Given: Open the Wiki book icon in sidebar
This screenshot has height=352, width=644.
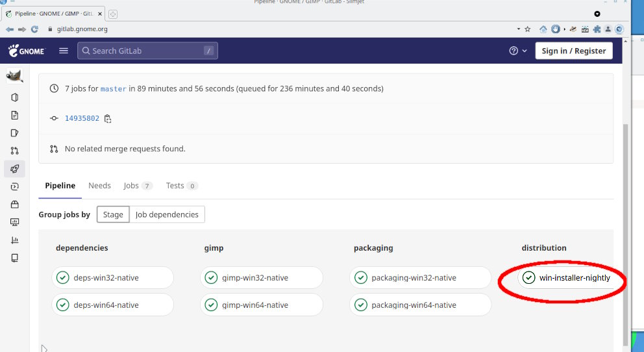Looking at the screenshot, I should 15,258.
